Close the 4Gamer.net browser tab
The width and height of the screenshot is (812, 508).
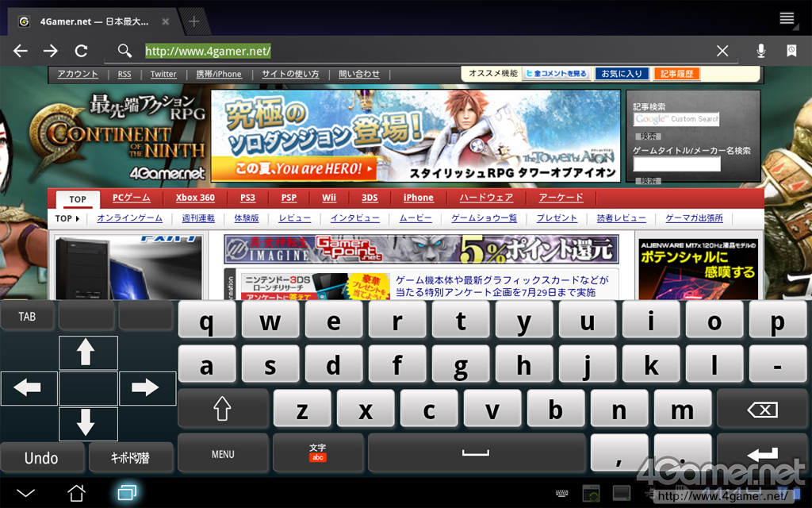[165, 21]
